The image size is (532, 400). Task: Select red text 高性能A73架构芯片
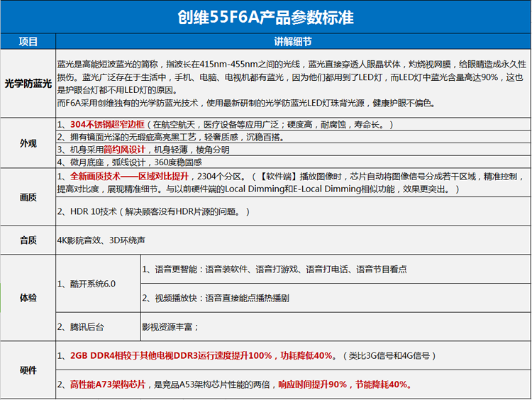[x=108, y=384]
